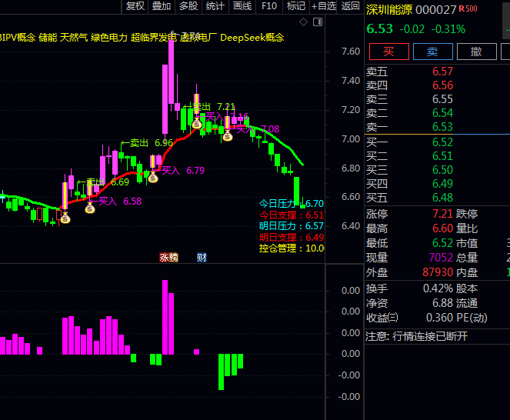This screenshot has height=420, width=510.
Task: Click the 控仓管理 10.0 indicator line
Action: [291, 248]
